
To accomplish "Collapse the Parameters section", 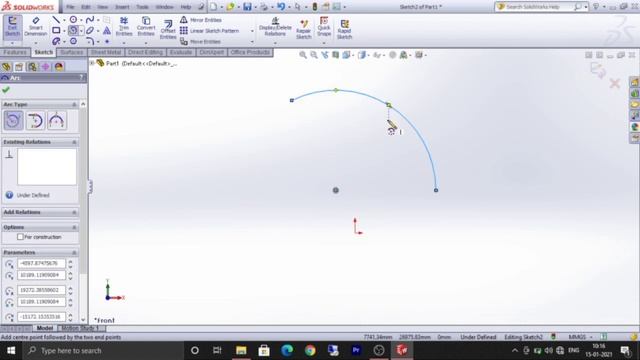I will [x=74, y=253].
